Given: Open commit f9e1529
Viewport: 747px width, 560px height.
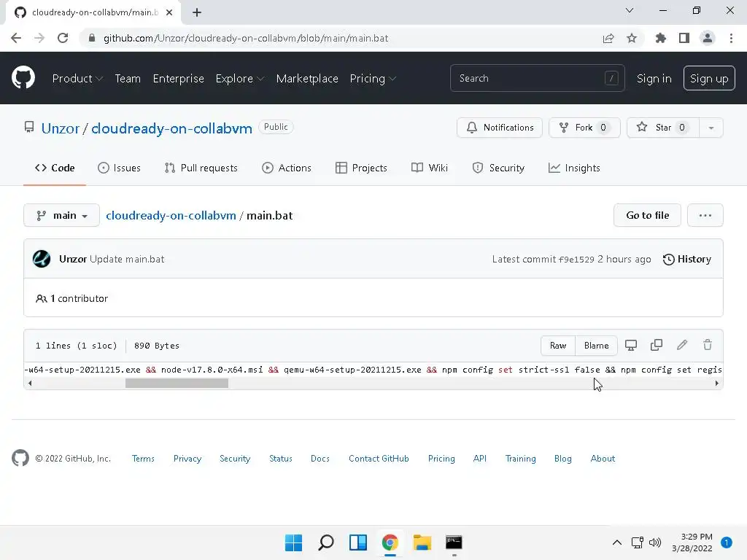Looking at the screenshot, I should pyautogui.click(x=576, y=260).
